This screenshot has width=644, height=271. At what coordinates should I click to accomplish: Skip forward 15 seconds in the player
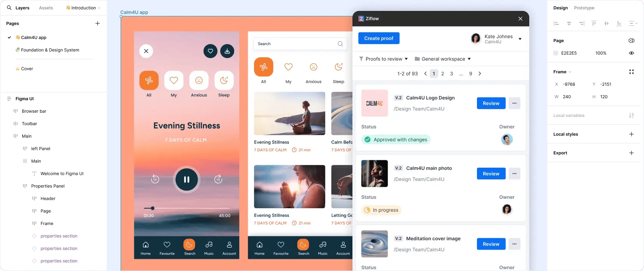click(x=218, y=179)
